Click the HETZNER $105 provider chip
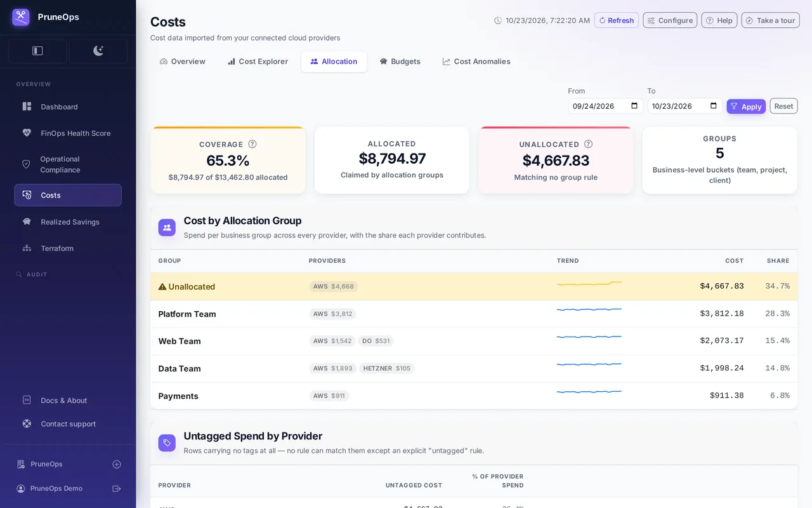The image size is (812, 508). [387, 368]
